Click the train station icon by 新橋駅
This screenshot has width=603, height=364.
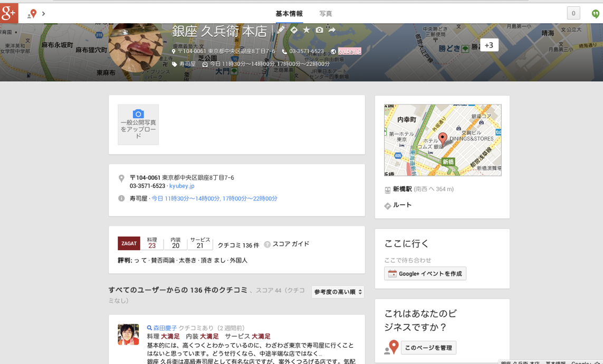pos(388,189)
